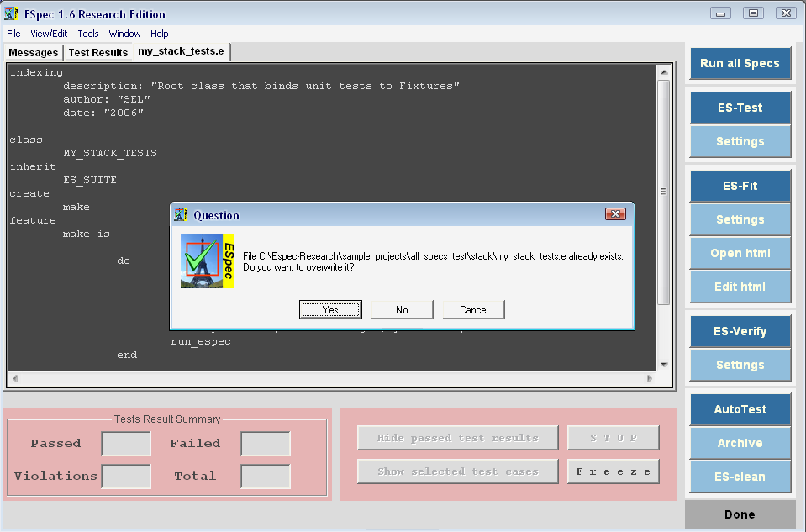Click editor horizontal scrollbar right arrow
This screenshot has height=532, width=806.
pos(650,378)
